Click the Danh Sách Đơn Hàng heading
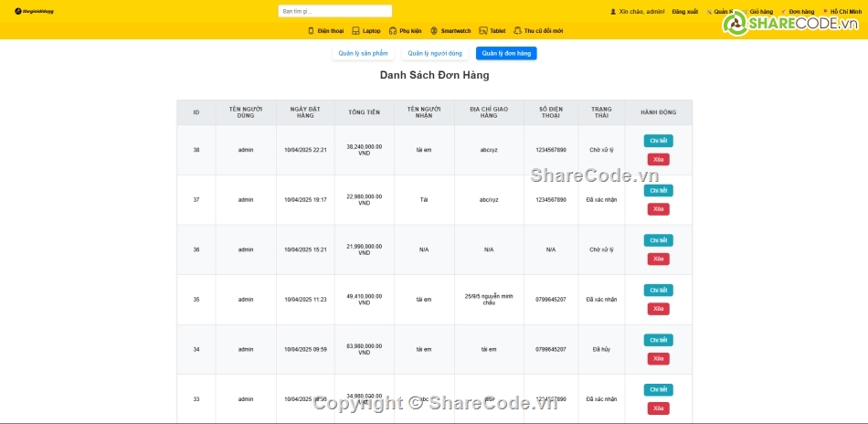The height and width of the screenshot is (424, 868). [x=435, y=75]
